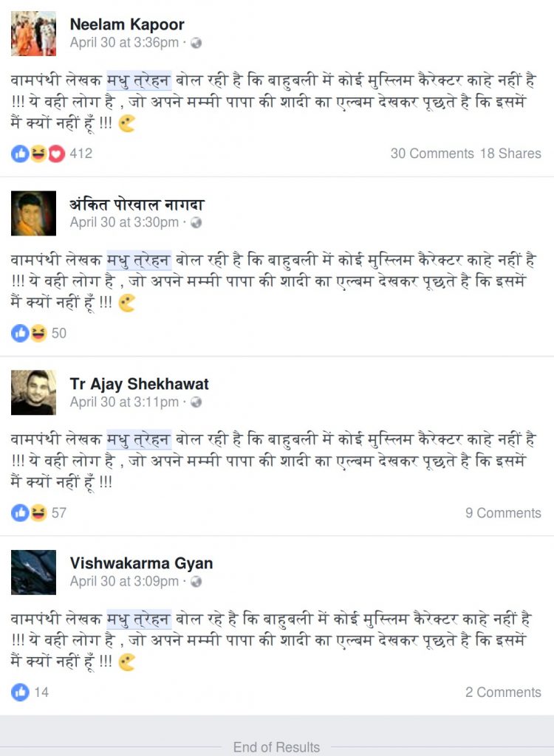Click globe privacy icon on Neelam Kapoor's post
Screen dimensions: 554x756
[196, 43]
